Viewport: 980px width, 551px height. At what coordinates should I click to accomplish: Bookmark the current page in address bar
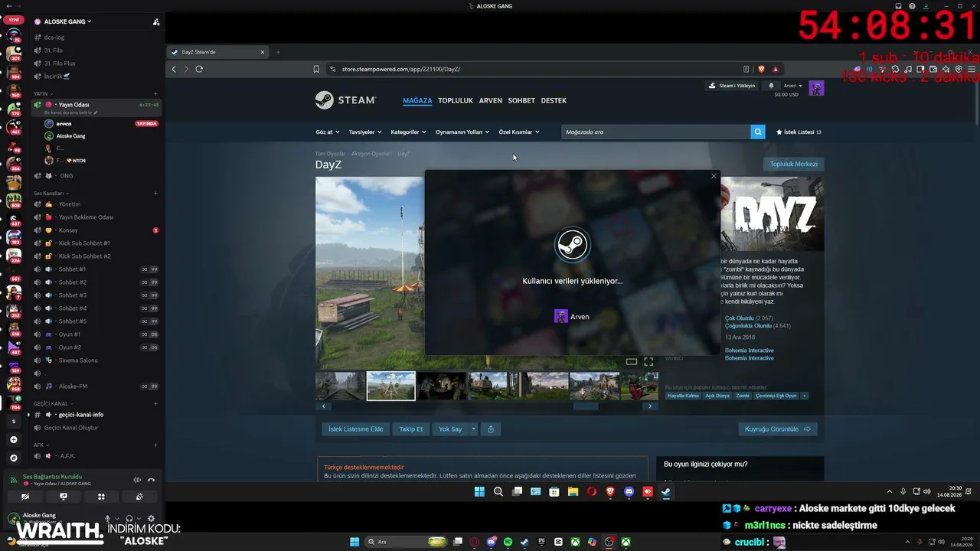[316, 69]
